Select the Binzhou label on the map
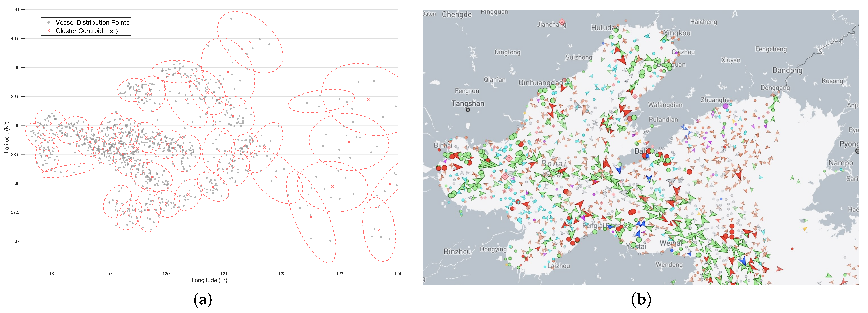 pyautogui.click(x=457, y=252)
